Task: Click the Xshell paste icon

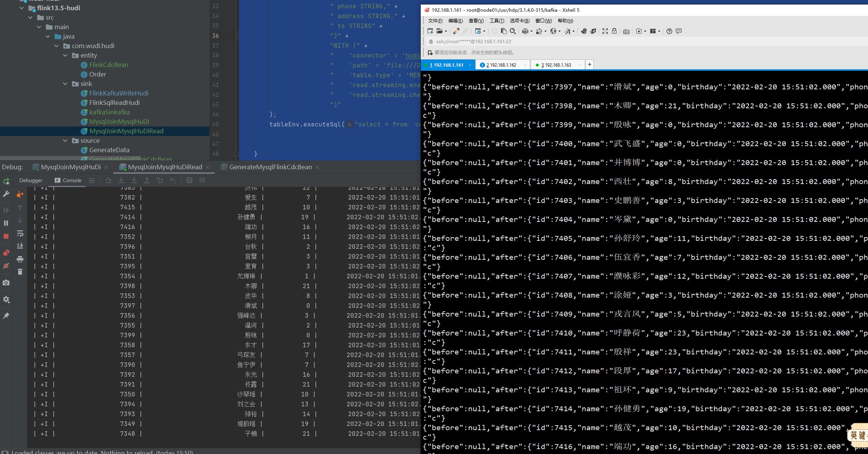Action: 504,31
